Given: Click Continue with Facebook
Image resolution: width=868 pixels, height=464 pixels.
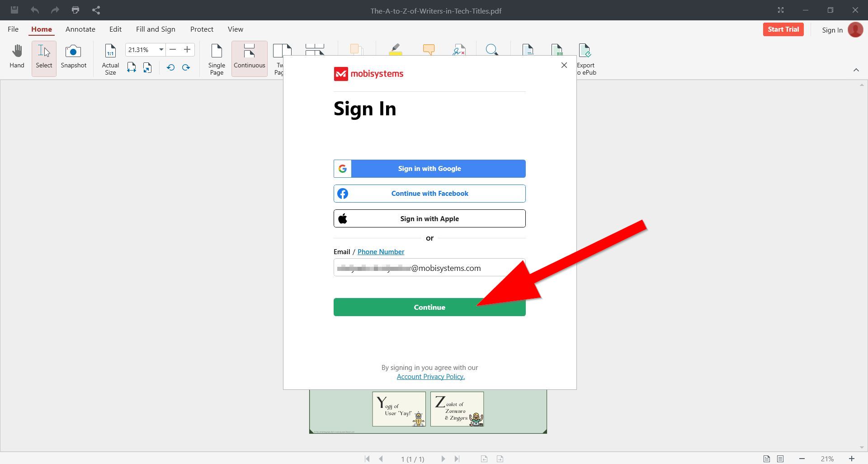Looking at the screenshot, I should pyautogui.click(x=429, y=194).
